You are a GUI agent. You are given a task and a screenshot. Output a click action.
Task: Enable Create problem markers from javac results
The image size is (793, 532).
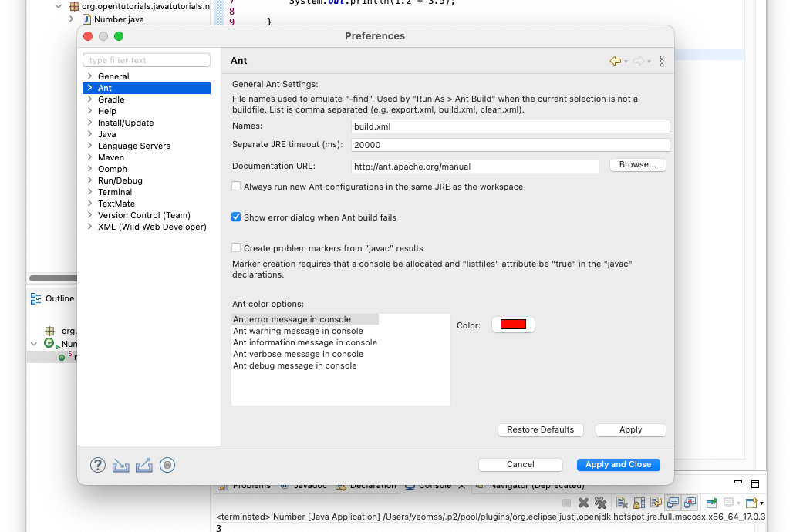tap(236, 247)
